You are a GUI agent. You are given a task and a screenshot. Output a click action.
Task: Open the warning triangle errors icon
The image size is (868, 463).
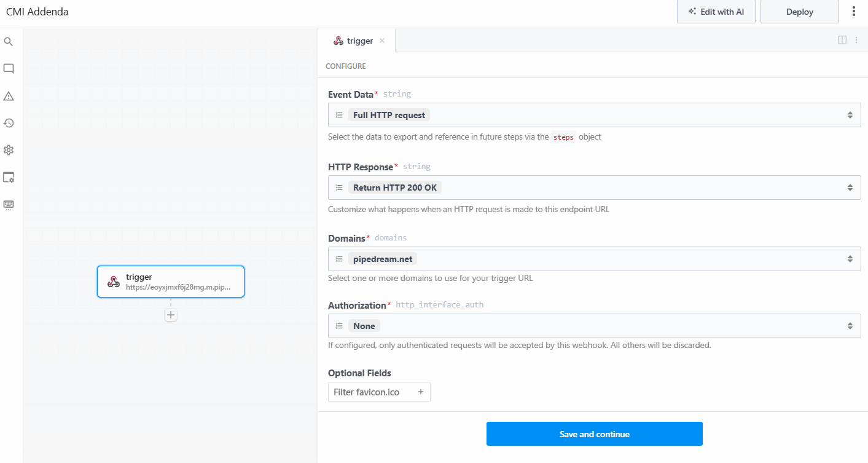9,96
